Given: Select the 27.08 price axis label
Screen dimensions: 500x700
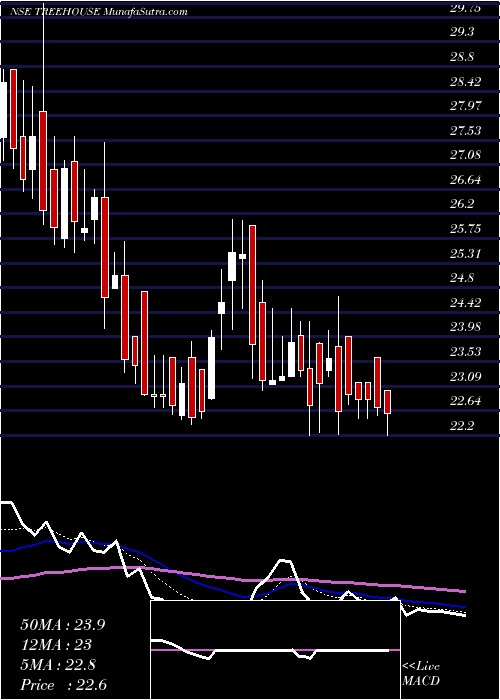Looking at the screenshot, I should click(465, 155).
